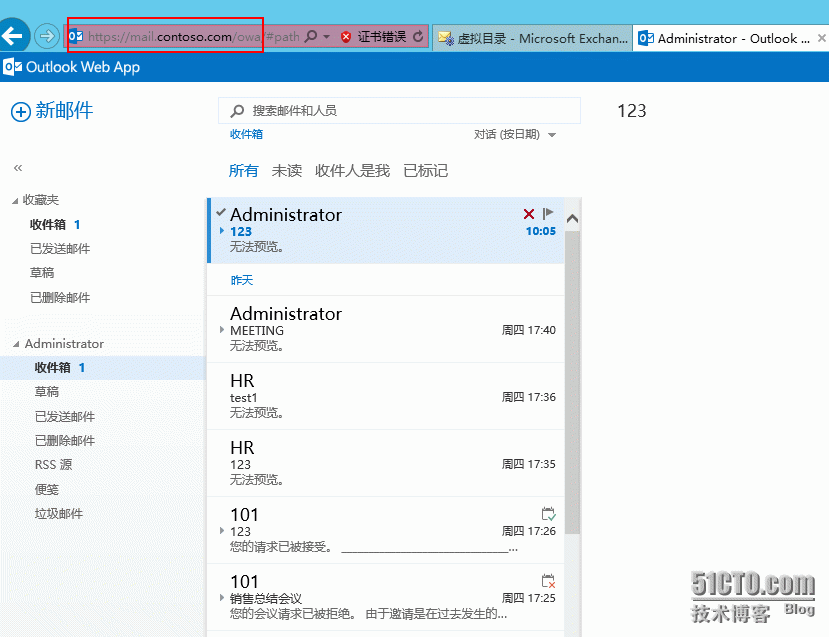Click the 123 subject in reading pane
Viewport: 829px width, 637px height.
tap(632, 111)
